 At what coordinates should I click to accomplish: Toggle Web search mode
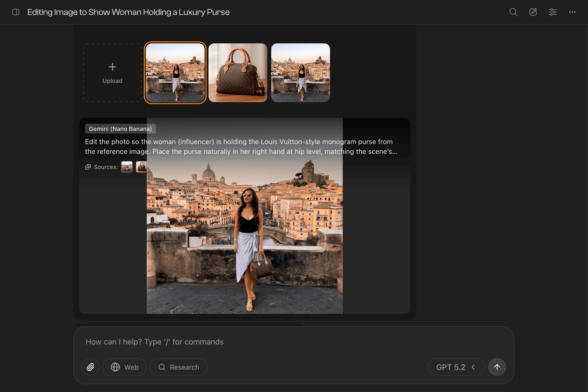point(124,367)
